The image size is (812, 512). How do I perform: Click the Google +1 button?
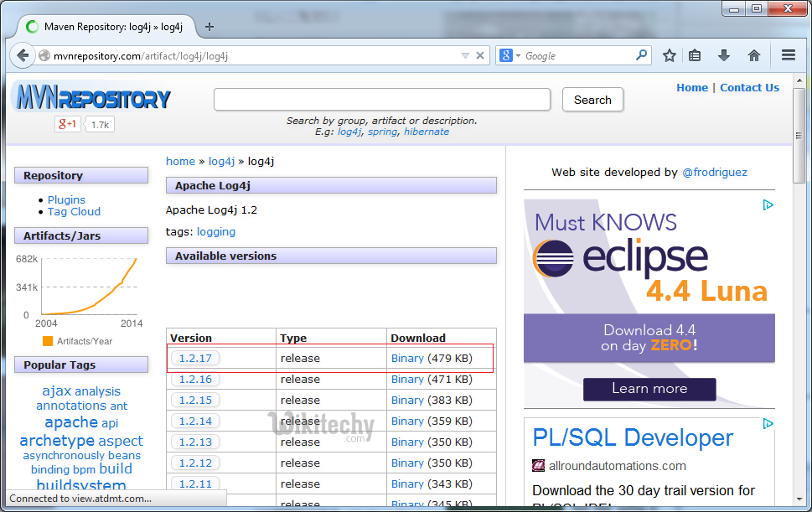pyautogui.click(x=68, y=124)
